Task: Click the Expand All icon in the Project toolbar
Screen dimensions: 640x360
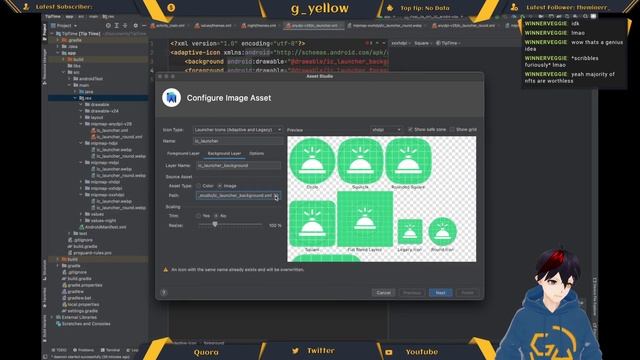Action: coord(117,25)
